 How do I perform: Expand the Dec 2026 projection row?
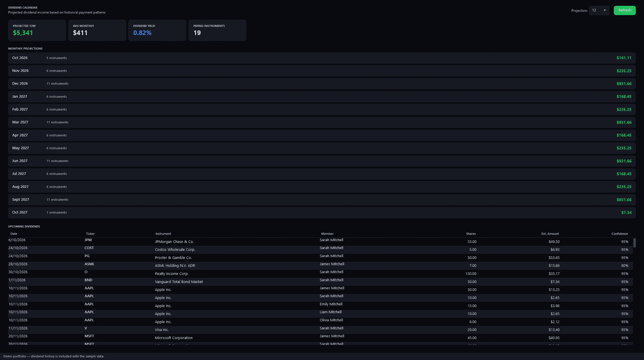(x=322, y=83)
